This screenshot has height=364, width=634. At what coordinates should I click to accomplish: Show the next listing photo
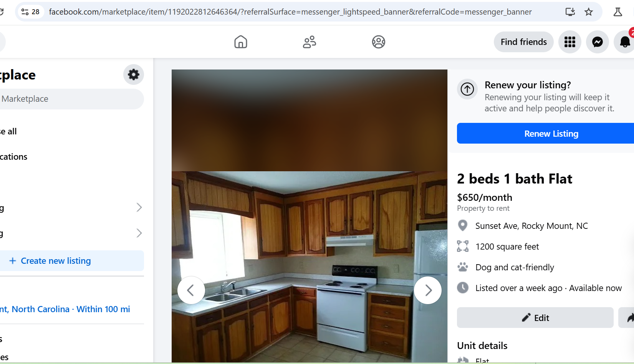(428, 290)
